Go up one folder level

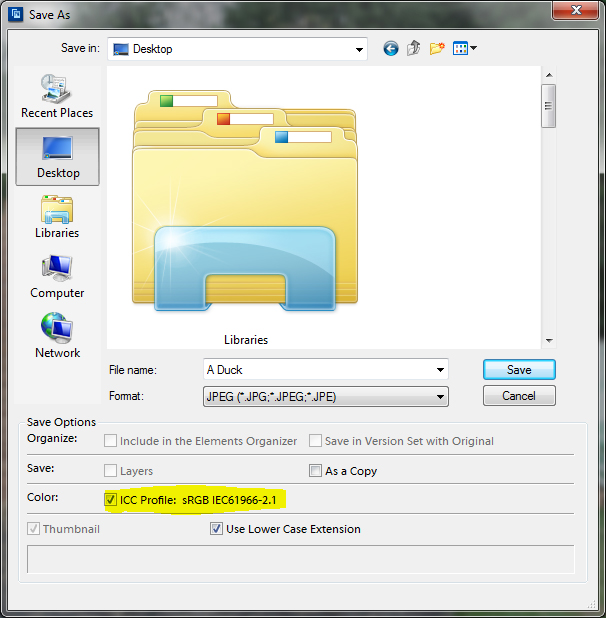coord(413,48)
